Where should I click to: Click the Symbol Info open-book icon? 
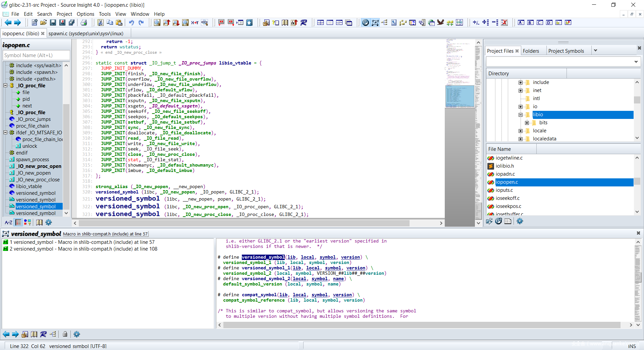[285, 23]
